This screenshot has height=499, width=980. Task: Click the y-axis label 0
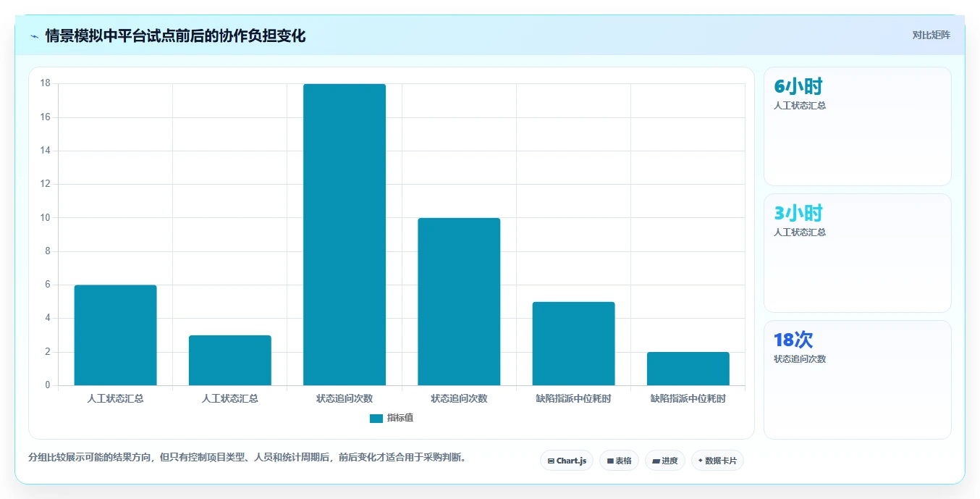48,385
